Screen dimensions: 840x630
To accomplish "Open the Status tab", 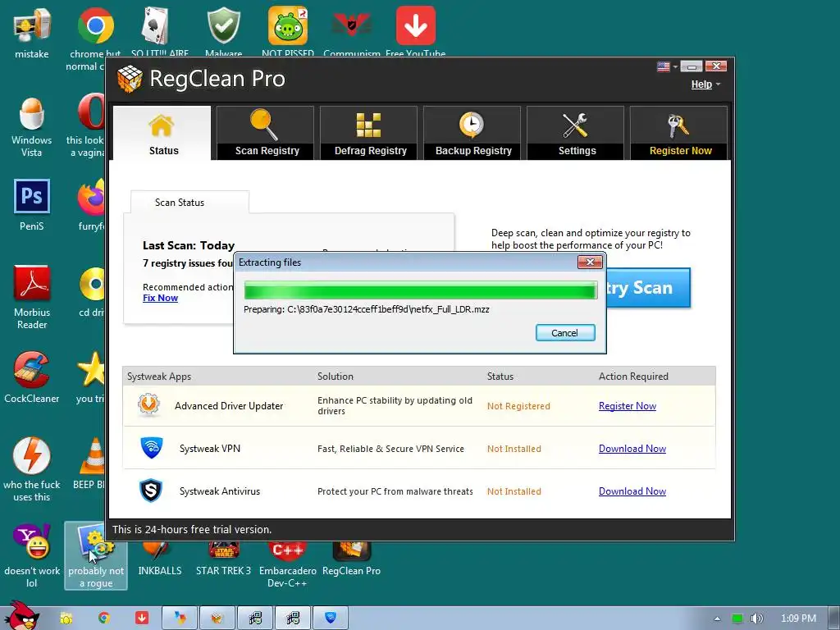I will [x=163, y=132].
